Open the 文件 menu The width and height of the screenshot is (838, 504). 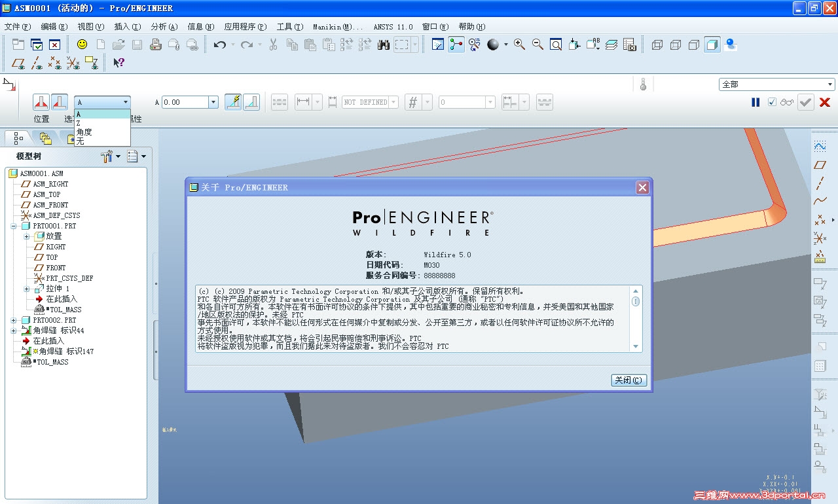[x=18, y=27]
